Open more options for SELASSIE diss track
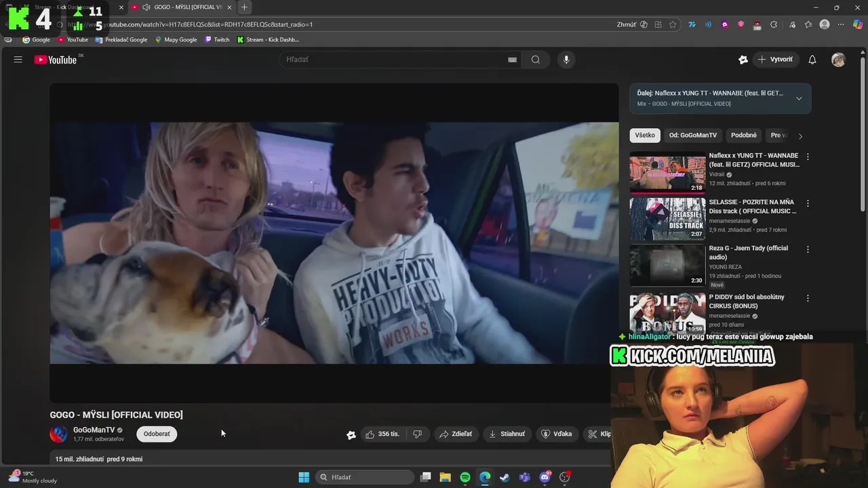This screenshot has height=488, width=868. click(x=807, y=203)
